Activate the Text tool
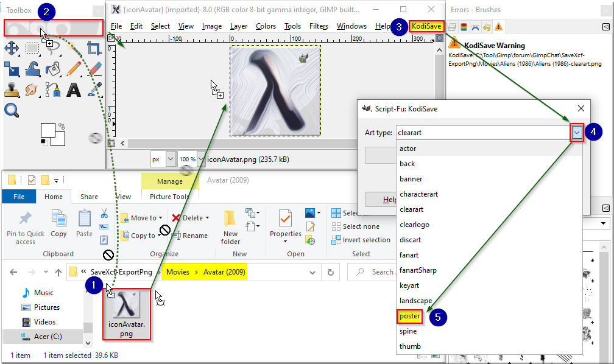The height and width of the screenshot is (364, 614). (x=74, y=89)
